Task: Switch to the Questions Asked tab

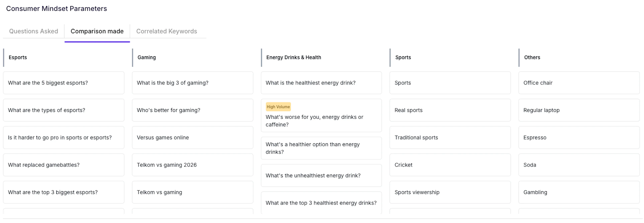Action: [x=34, y=31]
